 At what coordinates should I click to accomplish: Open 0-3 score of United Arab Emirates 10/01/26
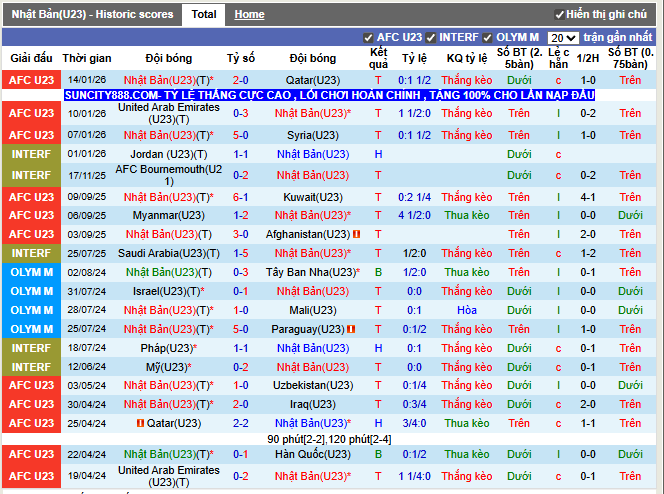tap(241, 113)
